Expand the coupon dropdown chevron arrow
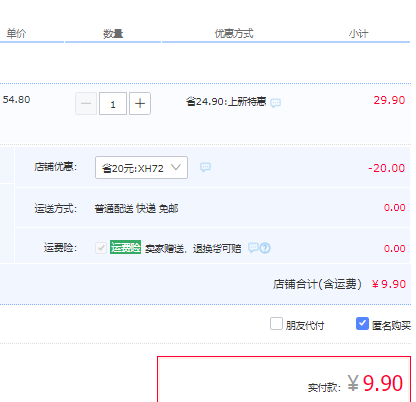The height and width of the screenshot is (402, 416). pyautogui.click(x=176, y=167)
